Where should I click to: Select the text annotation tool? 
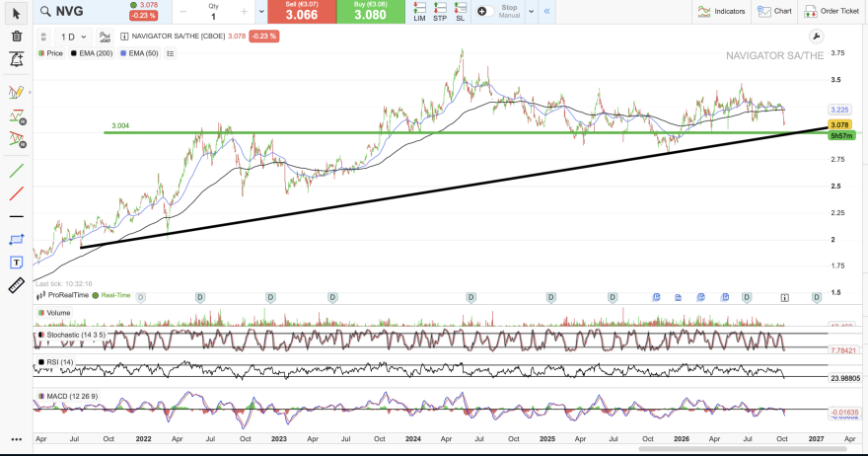pyautogui.click(x=17, y=263)
